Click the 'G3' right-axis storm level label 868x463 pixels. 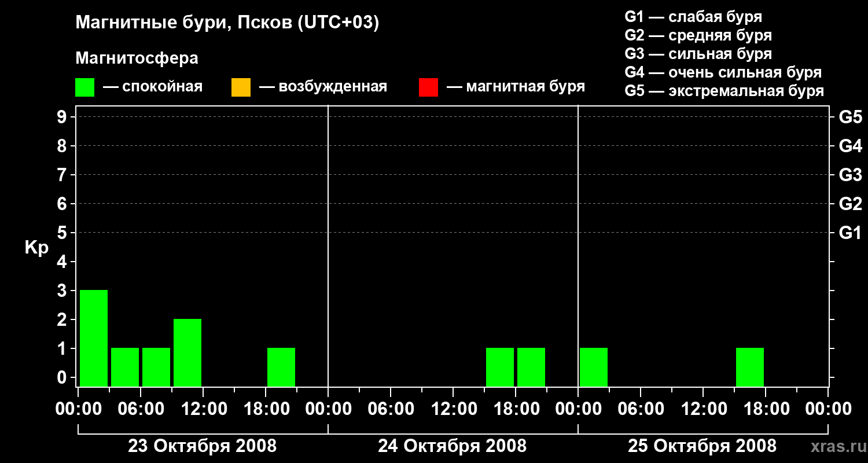click(850, 175)
